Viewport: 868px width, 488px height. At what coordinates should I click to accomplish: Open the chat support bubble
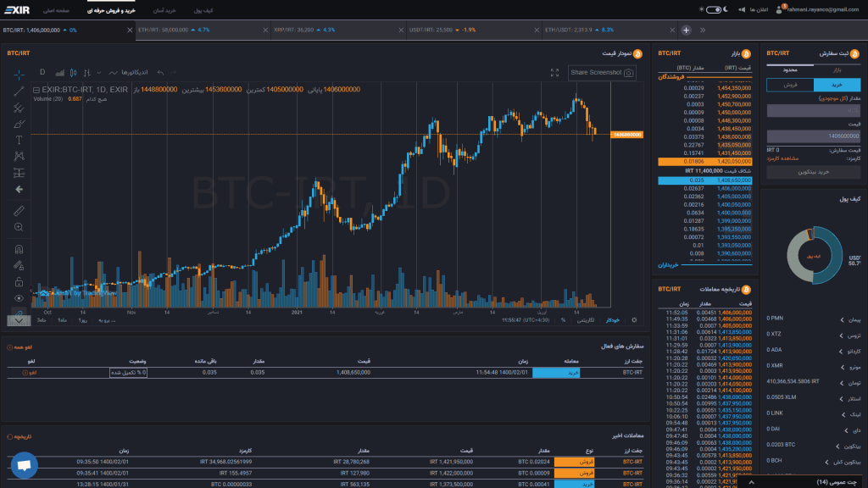(x=24, y=465)
